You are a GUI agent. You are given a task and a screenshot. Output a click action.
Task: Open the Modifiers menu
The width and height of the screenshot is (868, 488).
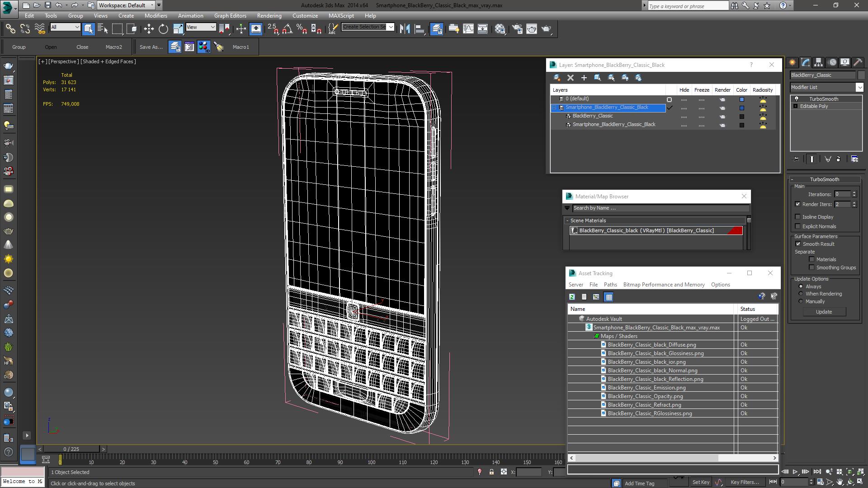(156, 15)
